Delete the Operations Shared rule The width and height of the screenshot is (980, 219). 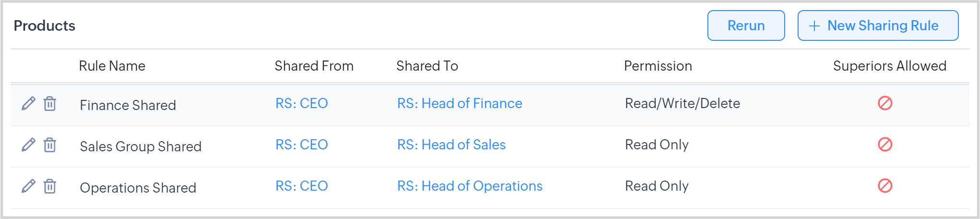[50, 186]
